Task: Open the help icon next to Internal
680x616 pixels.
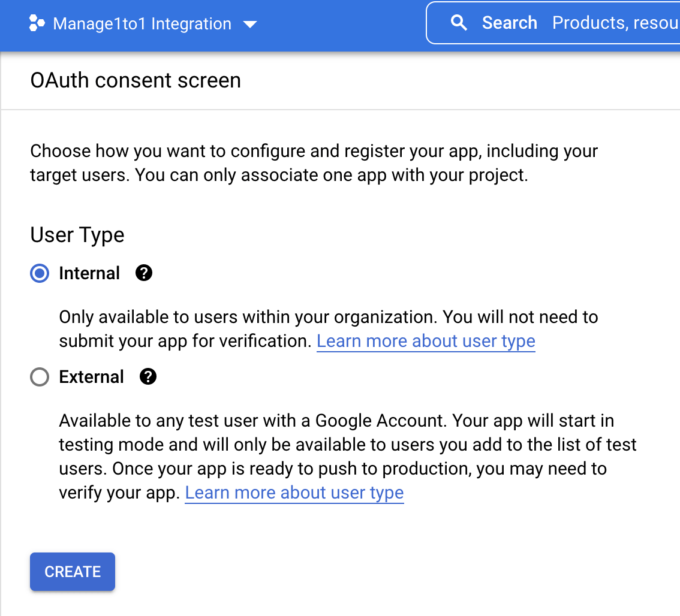Action: click(144, 273)
